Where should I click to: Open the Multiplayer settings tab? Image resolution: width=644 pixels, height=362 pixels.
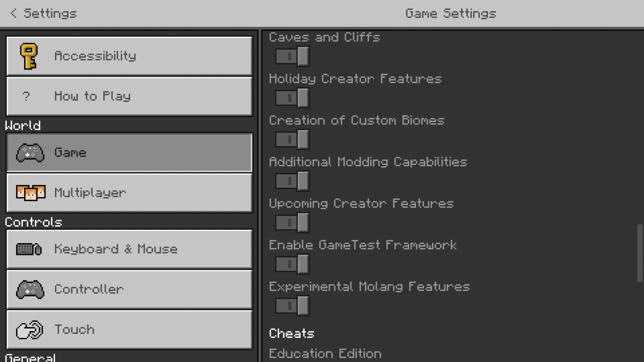(129, 193)
